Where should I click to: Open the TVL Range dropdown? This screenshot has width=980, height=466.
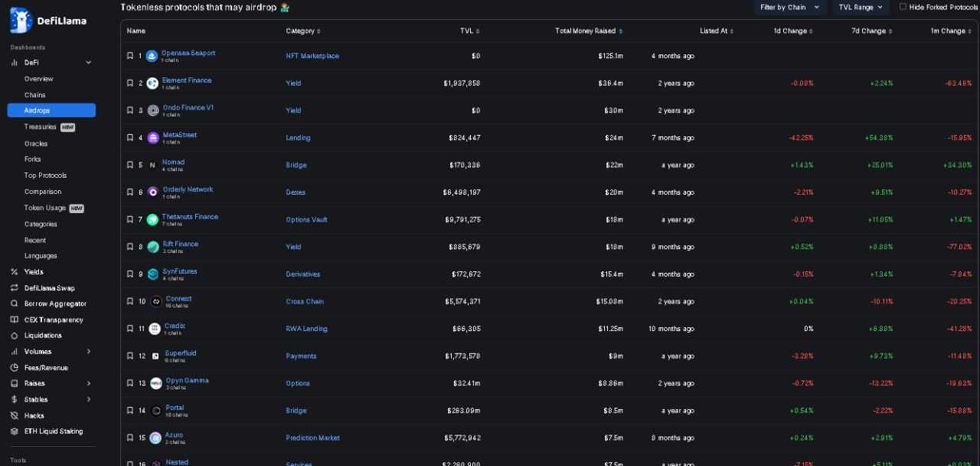click(860, 7)
